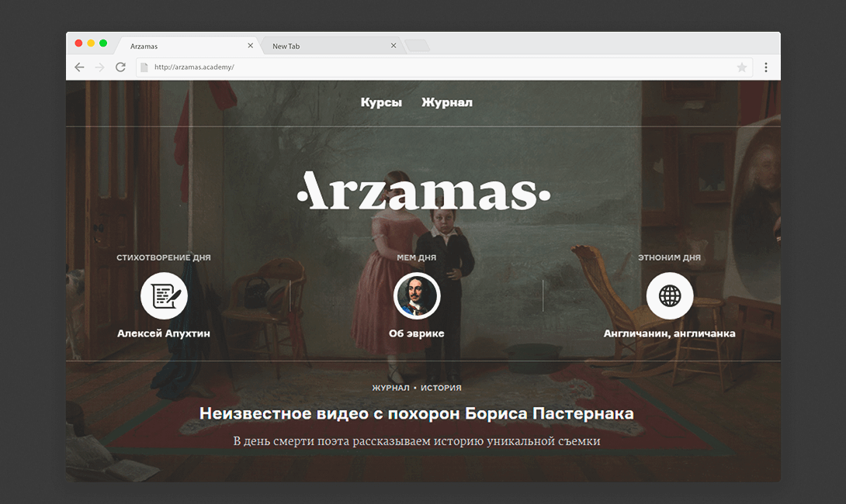This screenshot has height=504, width=846.
Task: Open the Pasternak funeral video headline
Action: pos(417,413)
